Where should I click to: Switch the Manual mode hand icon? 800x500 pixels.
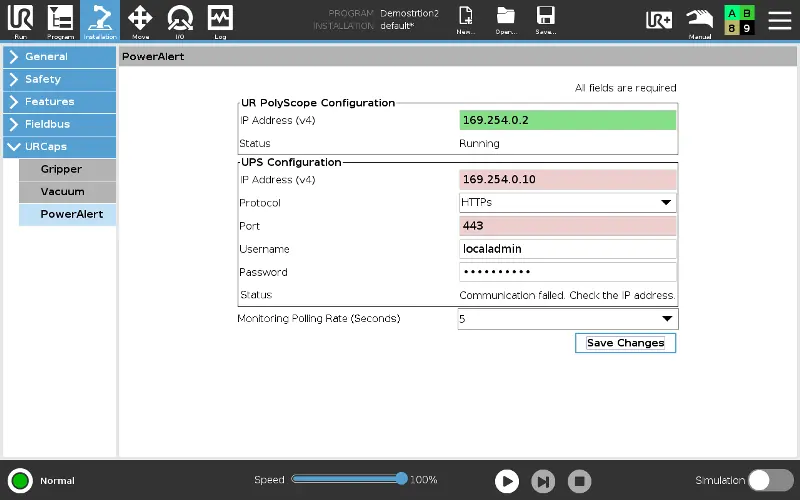[699, 21]
